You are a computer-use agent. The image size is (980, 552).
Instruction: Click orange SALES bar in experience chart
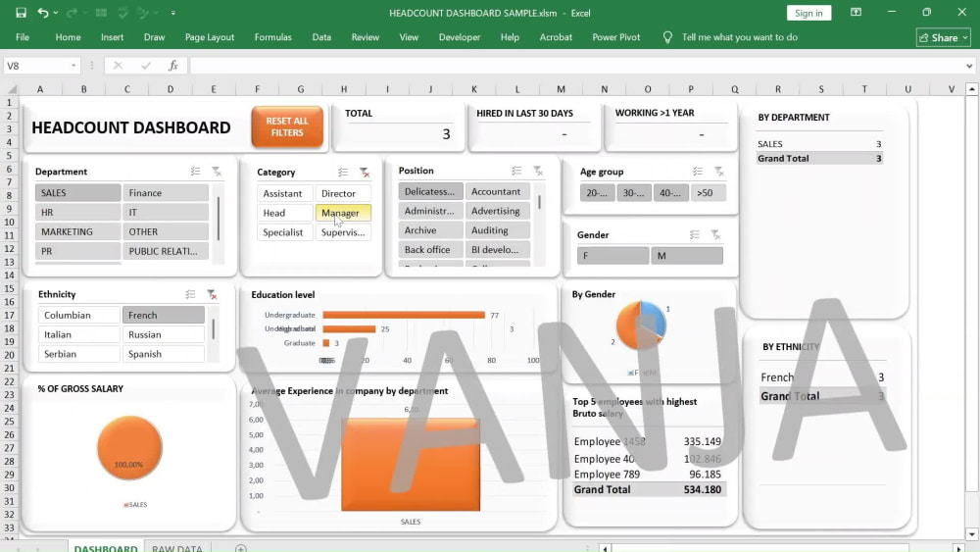click(x=411, y=465)
